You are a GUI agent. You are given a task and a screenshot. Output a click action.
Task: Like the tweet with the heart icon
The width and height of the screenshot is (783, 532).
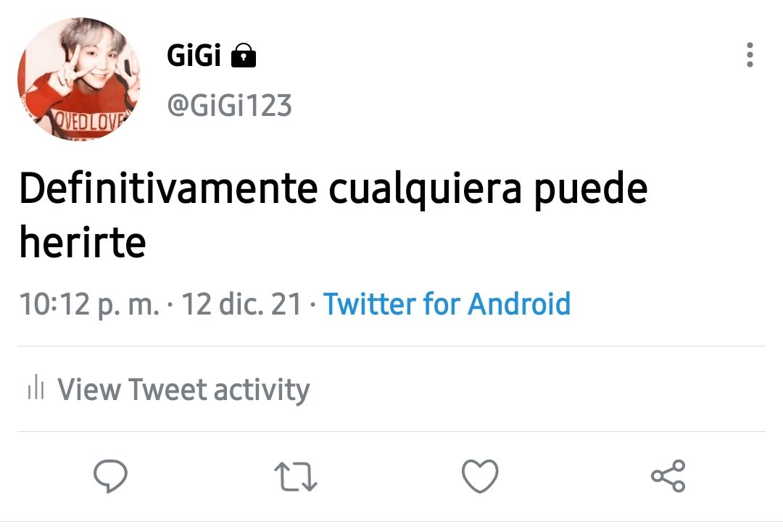[x=480, y=476]
